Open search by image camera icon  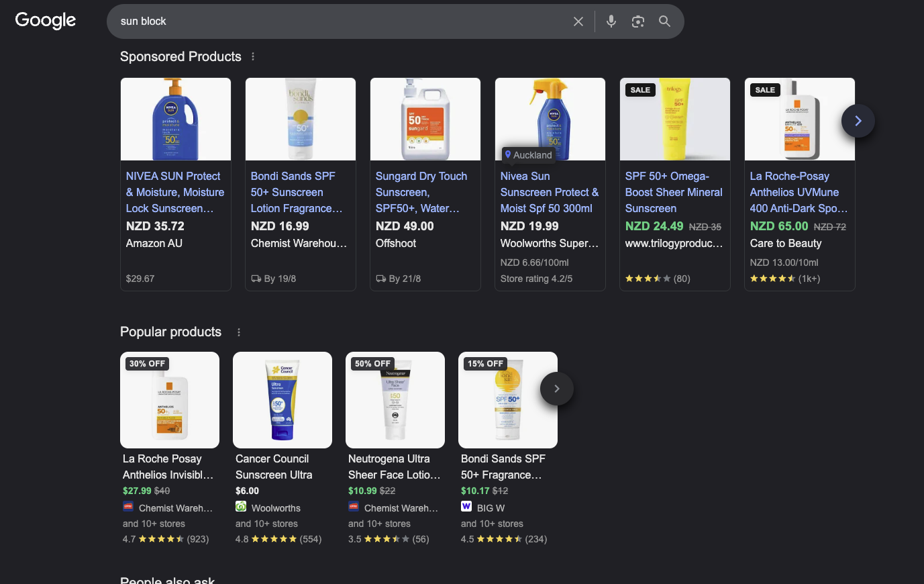(638, 21)
